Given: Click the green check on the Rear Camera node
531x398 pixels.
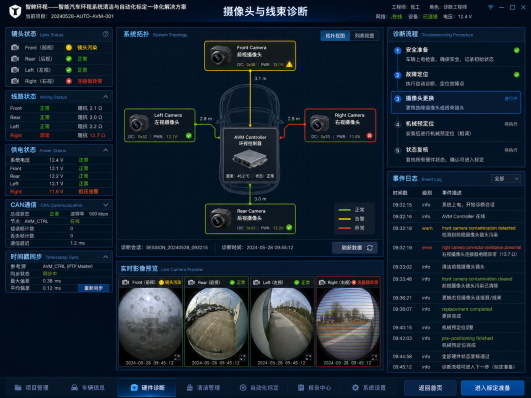Looking at the screenshot, I should pyautogui.click(x=289, y=228).
